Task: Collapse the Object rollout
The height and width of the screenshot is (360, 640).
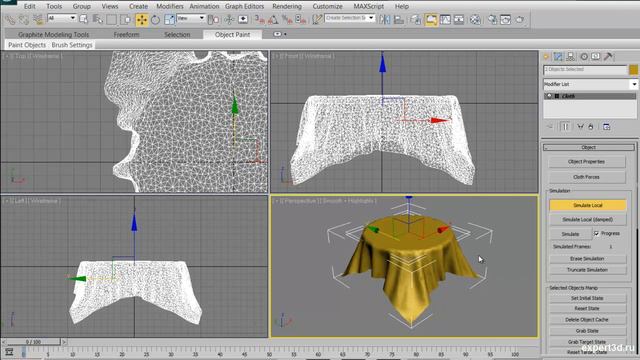Action: pyautogui.click(x=588, y=147)
